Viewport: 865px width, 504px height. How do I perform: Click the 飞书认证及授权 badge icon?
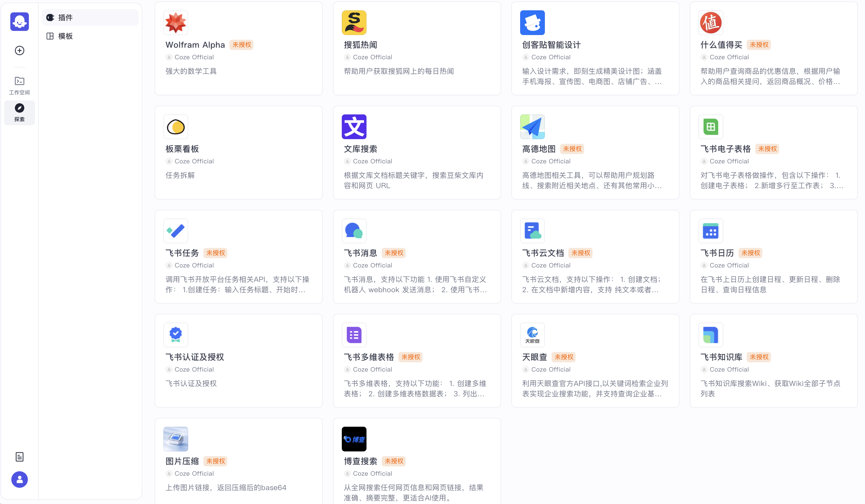176,335
